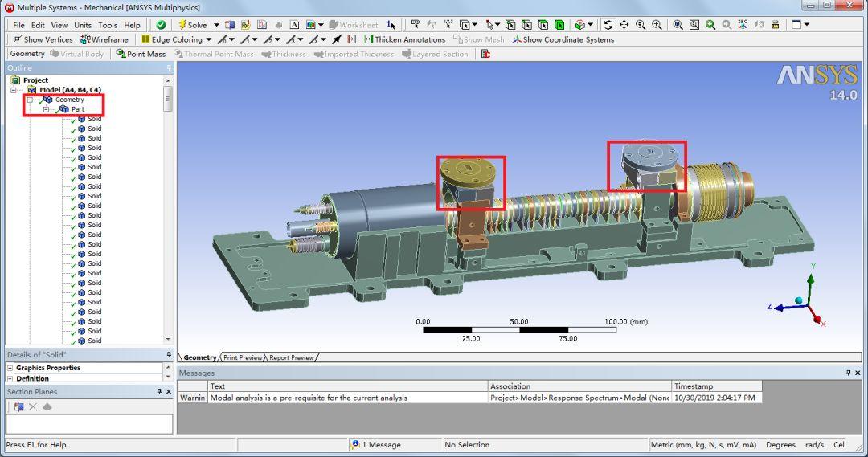Viewport: 868px width, 457px height.
Task: Open the View menu
Action: click(x=59, y=25)
